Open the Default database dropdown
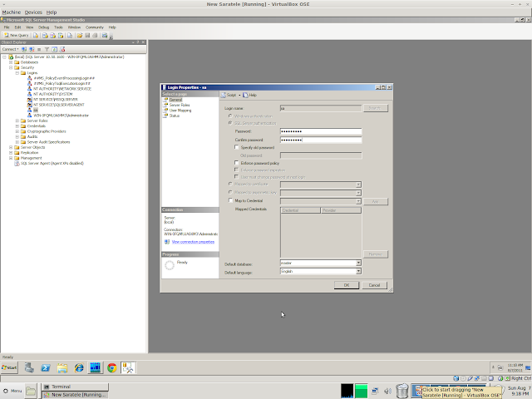This screenshot has width=532, height=399. 358,263
